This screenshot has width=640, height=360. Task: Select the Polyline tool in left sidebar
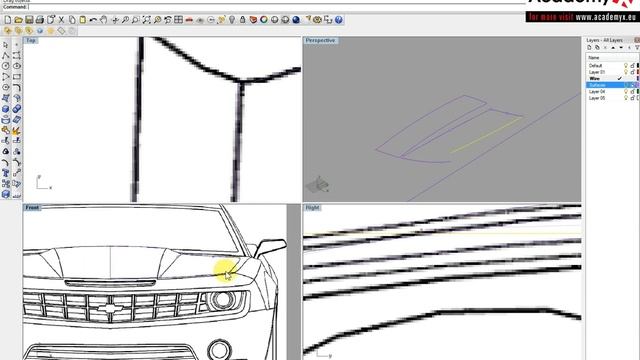tap(5, 55)
